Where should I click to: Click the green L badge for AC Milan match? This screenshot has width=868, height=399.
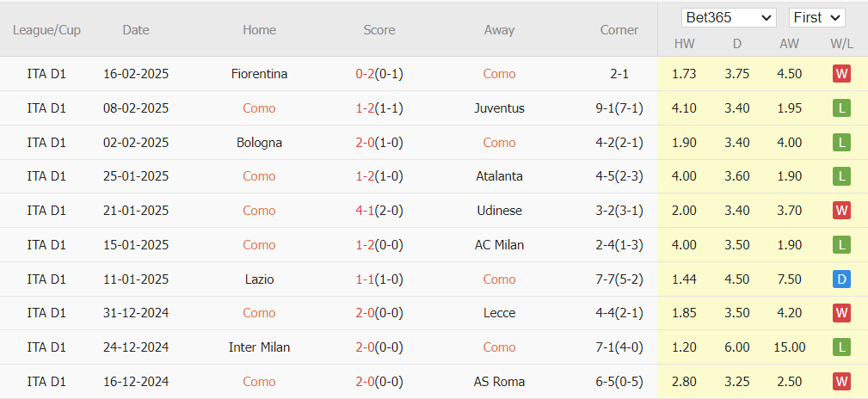pyautogui.click(x=841, y=245)
